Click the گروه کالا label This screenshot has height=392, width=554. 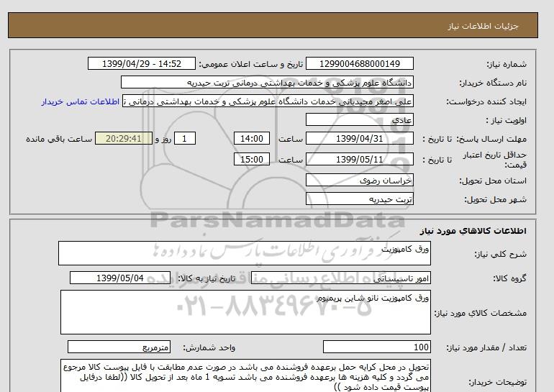coord(509,278)
